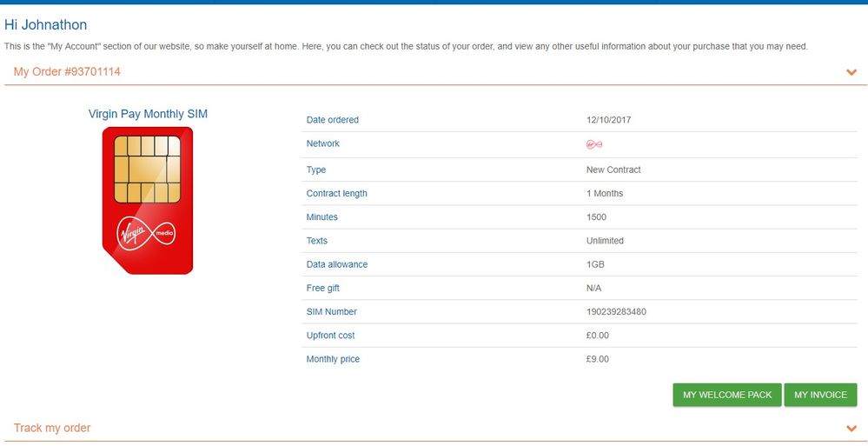Click the Hi Johnathon greeting
The width and height of the screenshot is (868, 446).
tap(45, 25)
